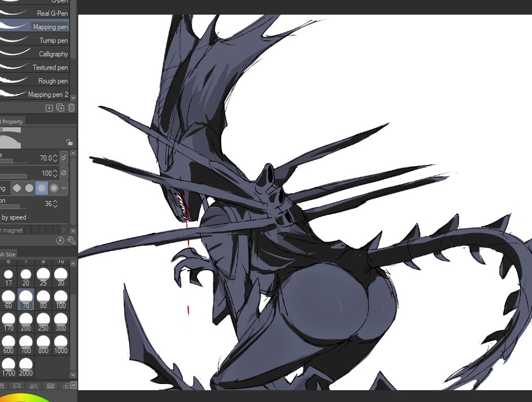
Task: Open brush size dynamics settings button
Action: (64, 158)
